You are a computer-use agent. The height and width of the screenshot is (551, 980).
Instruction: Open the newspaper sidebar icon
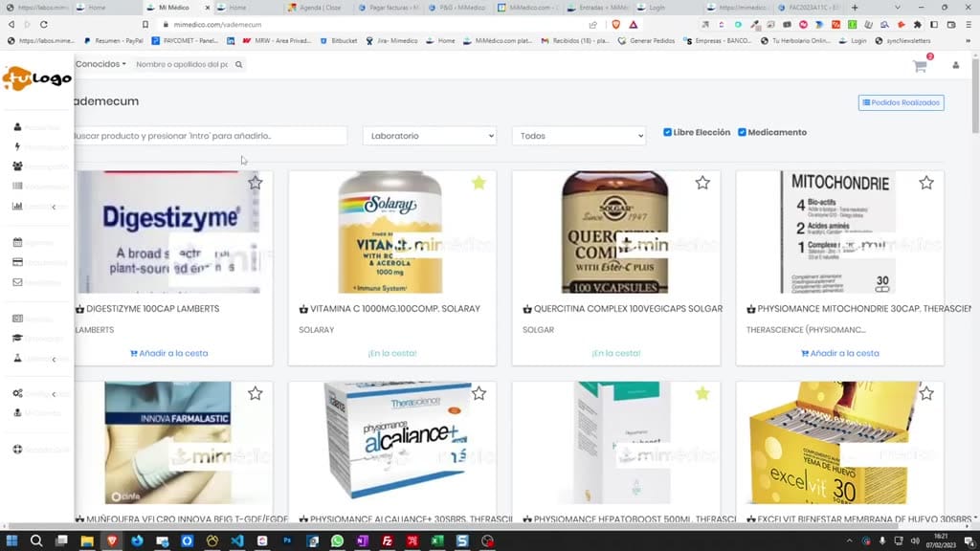click(17, 319)
